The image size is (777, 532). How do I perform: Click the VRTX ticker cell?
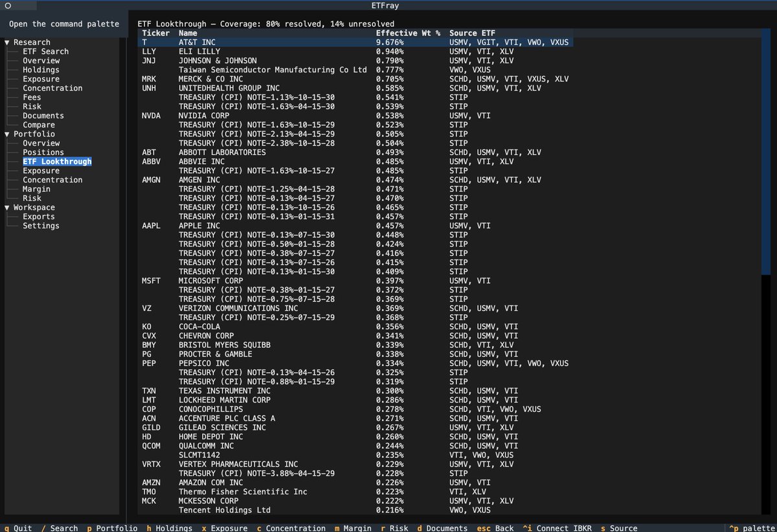151,465
